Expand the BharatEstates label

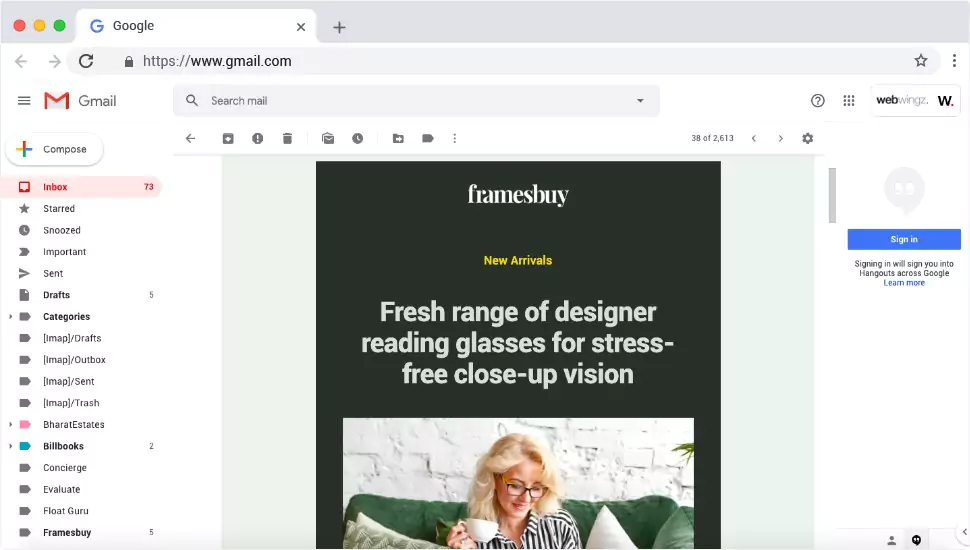coord(10,424)
